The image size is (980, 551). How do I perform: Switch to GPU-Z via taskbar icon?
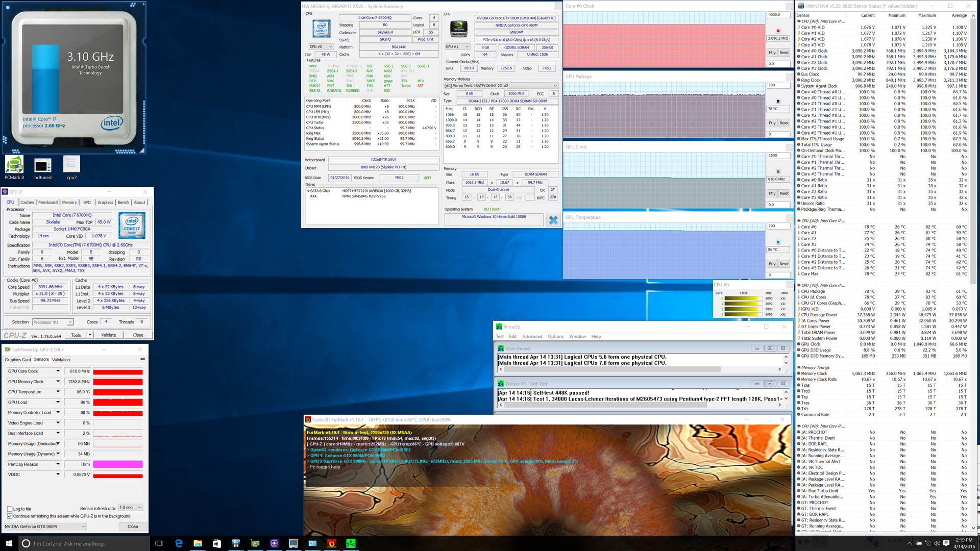pyautogui.click(x=255, y=543)
